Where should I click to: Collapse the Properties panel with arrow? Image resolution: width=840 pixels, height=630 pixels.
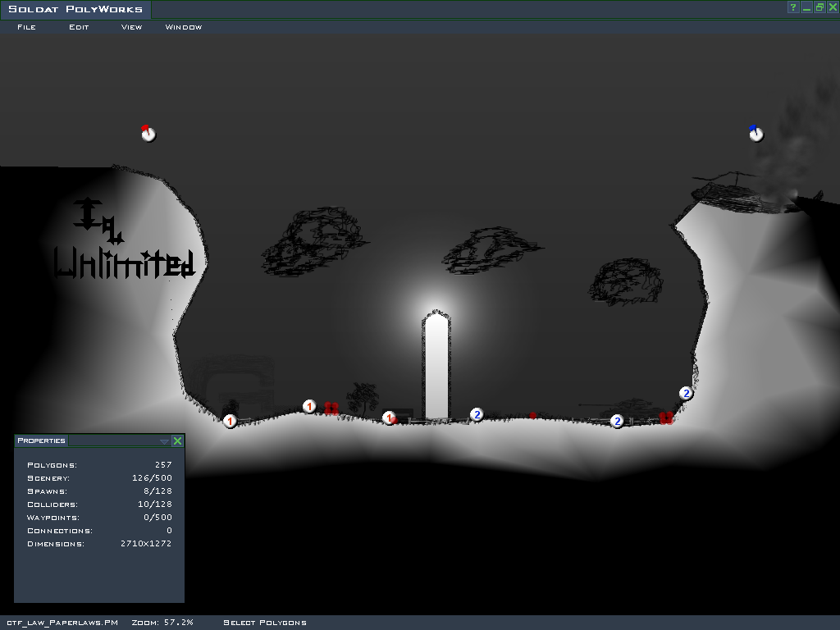tap(164, 441)
